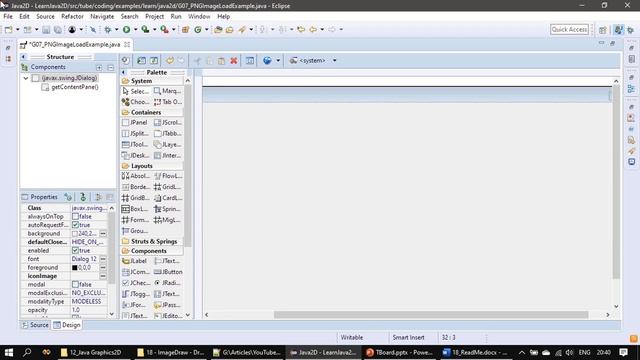Viewport: 640px width, 360px height.
Task: Choose BorderLayout from Layouts palette
Action: 136,187
